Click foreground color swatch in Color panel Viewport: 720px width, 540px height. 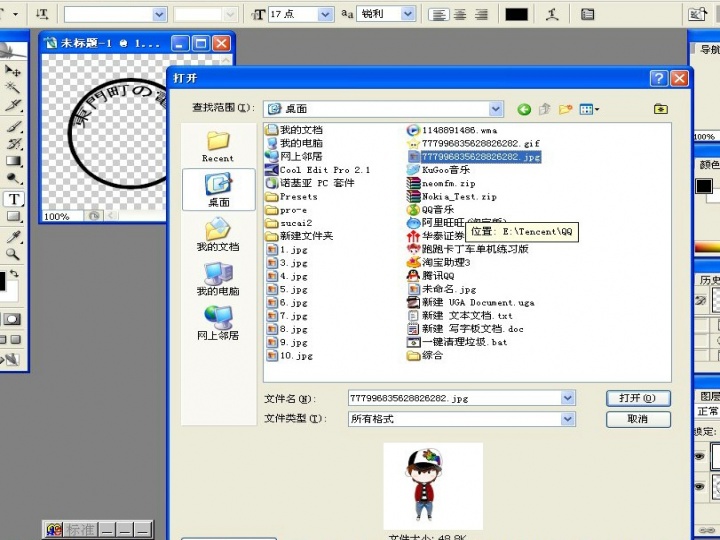point(704,186)
